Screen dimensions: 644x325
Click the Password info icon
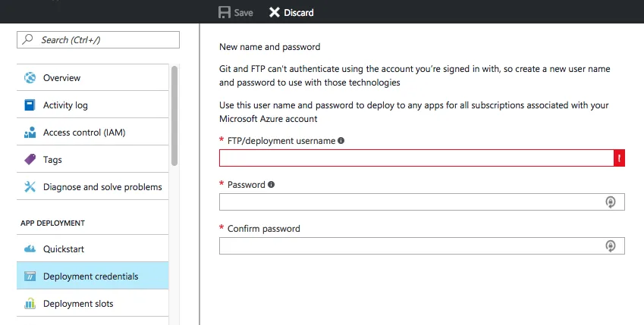(x=272, y=185)
